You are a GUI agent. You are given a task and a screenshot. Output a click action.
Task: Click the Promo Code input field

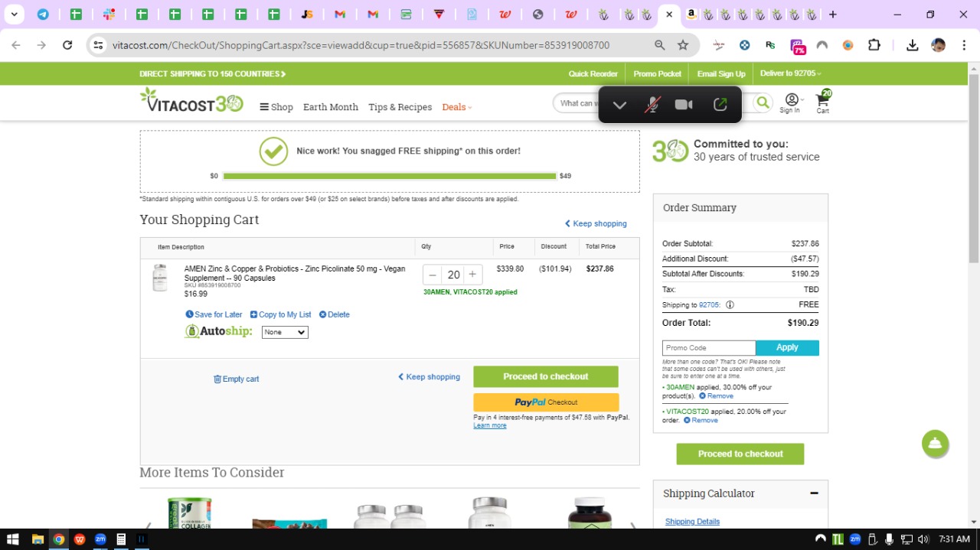pyautogui.click(x=709, y=347)
